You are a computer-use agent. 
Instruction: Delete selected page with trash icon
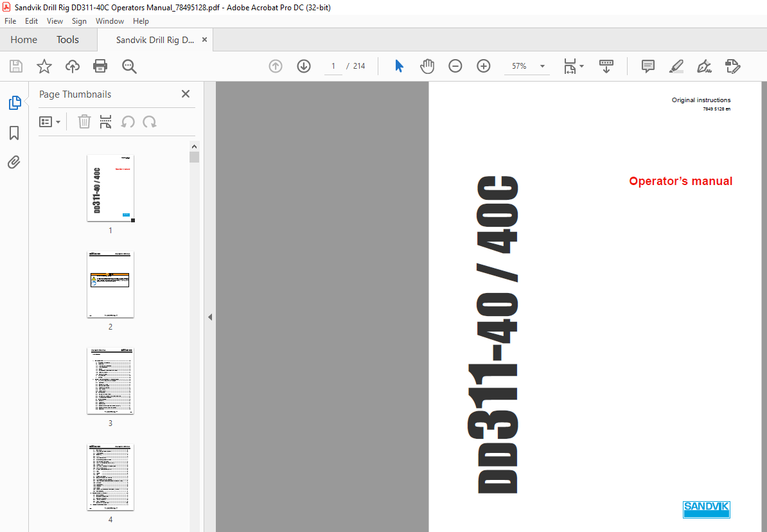click(x=84, y=121)
